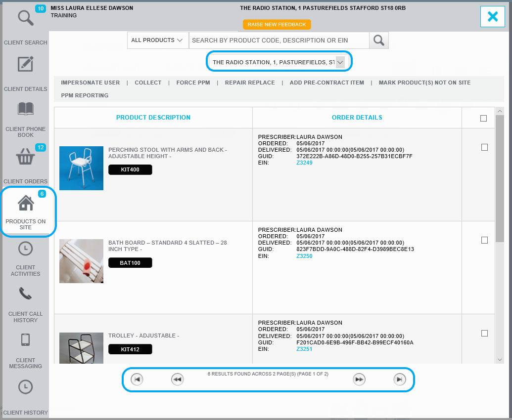Tick checkbox for Trolley KIT412 row
This screenshot has height=420, width=512.
[485, 333]
